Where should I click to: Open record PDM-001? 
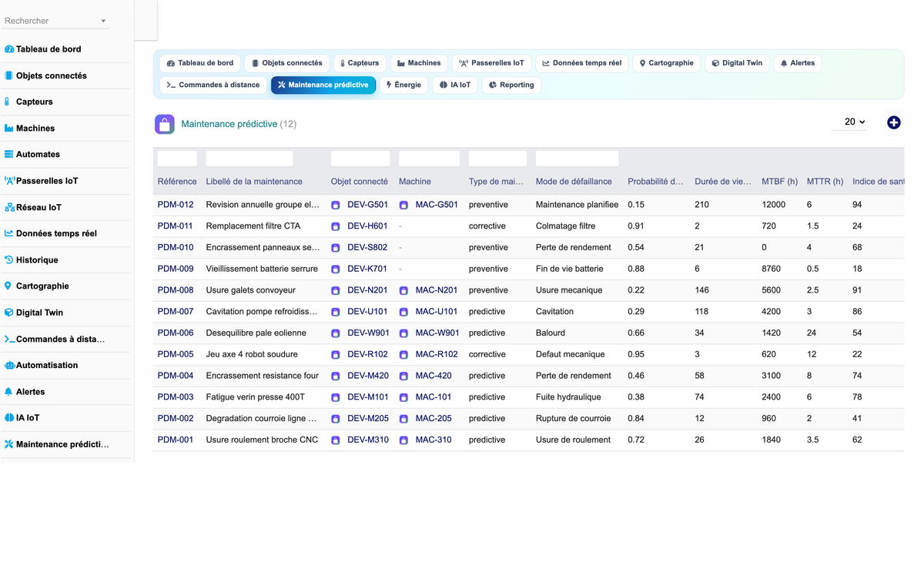[176, 440]
